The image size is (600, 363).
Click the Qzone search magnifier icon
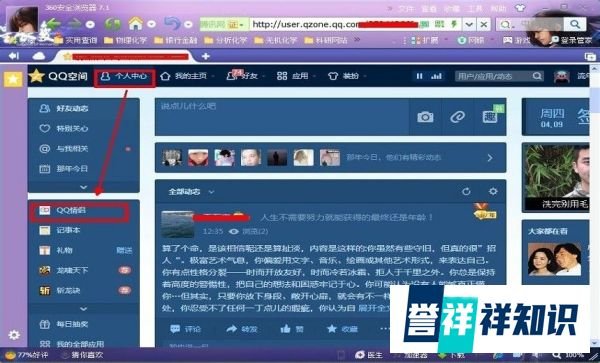(x=537, y=76)
